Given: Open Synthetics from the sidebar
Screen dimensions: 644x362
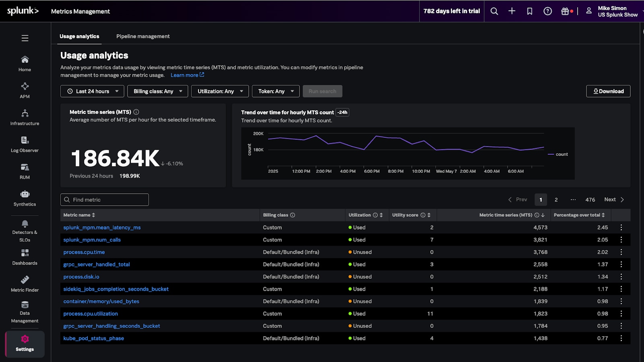Looking at the screenshot, I should [25, 199].
